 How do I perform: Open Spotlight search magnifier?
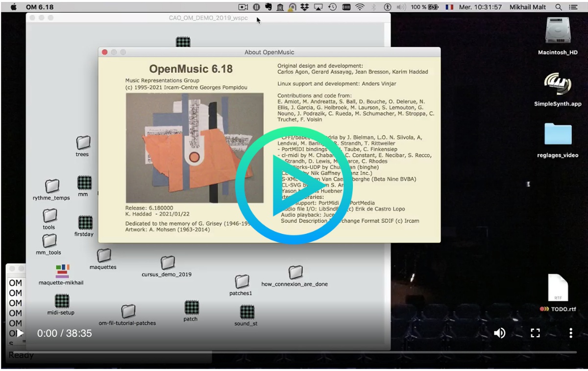pyautogui.click(x=559, y=7)
